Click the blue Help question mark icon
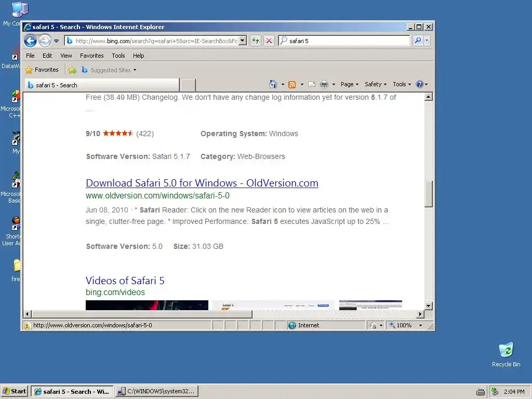 pos(420,84)
